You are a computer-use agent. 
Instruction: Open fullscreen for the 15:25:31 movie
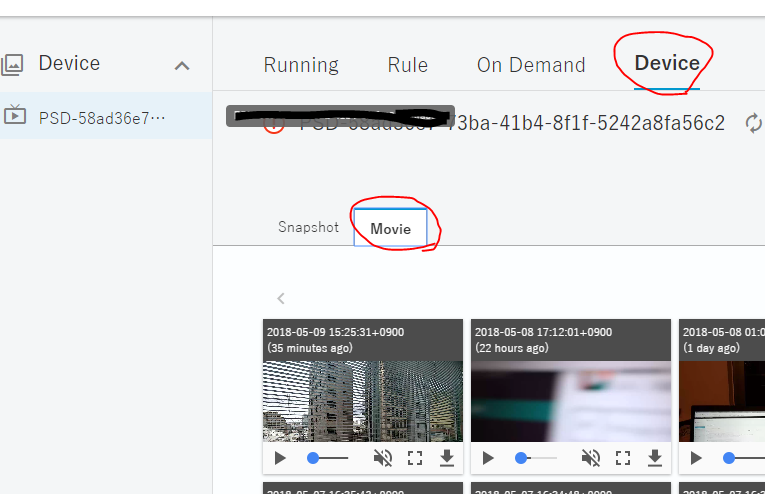pyautogui.click(x=415, y=458)
